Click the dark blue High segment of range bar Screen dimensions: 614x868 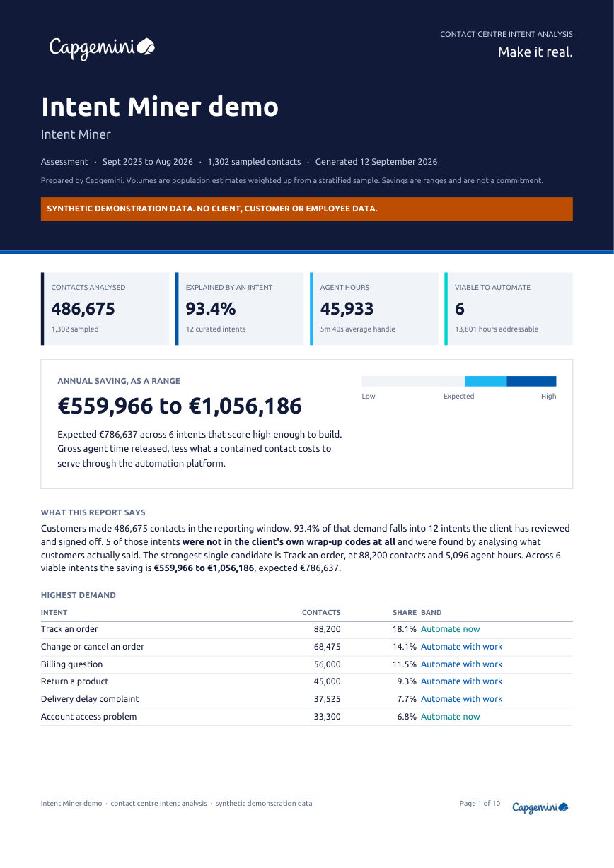pos(531,381)
